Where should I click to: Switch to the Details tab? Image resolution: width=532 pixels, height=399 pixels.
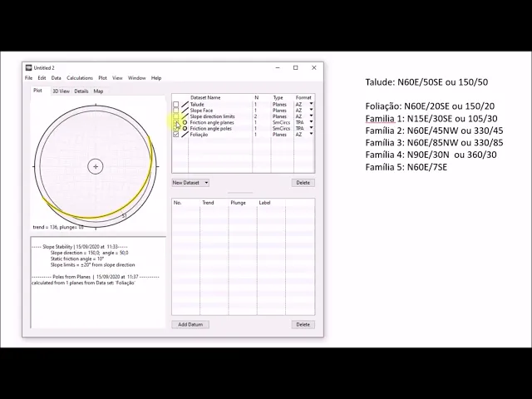(x=81, y=91)
